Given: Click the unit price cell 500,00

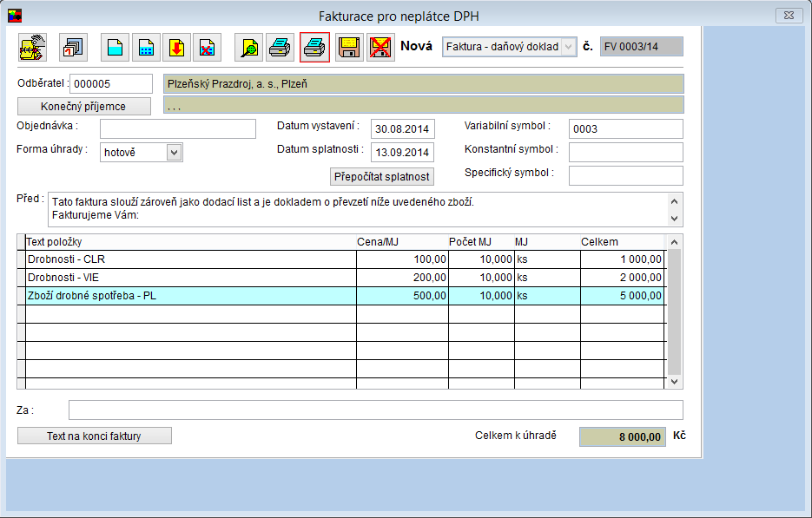Looking at the screenshot, I should (402, 296).
